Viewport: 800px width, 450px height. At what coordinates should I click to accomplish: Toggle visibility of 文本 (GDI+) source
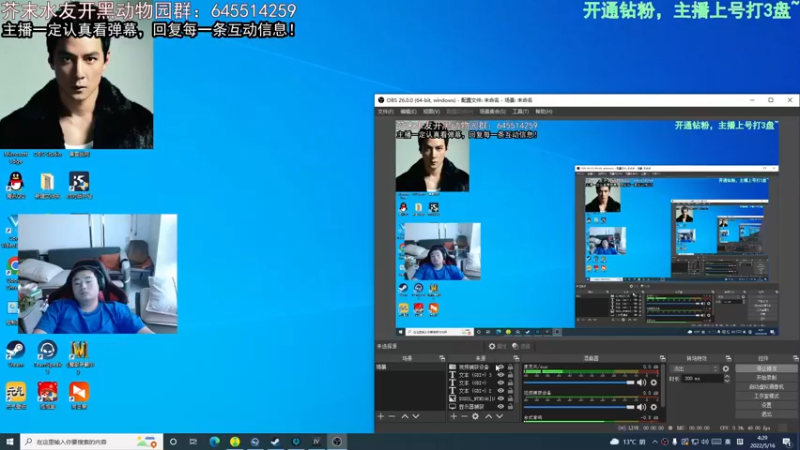pyautogui.click(x=501, y=383)
